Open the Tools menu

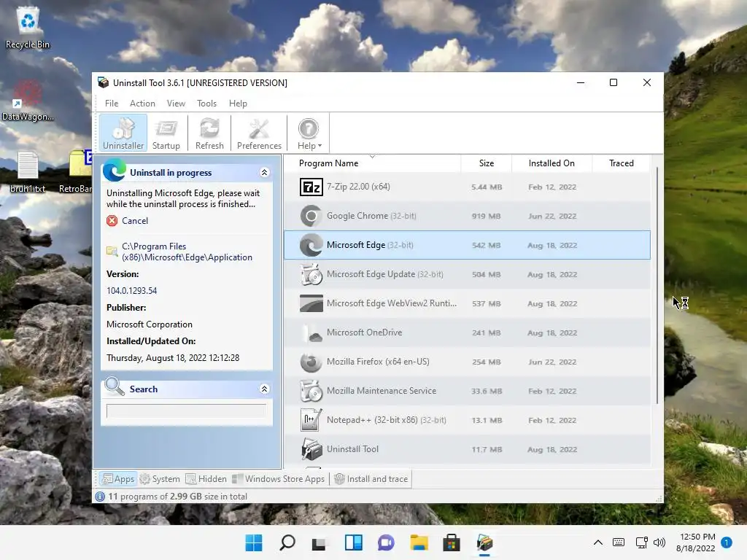click(206, 104)
